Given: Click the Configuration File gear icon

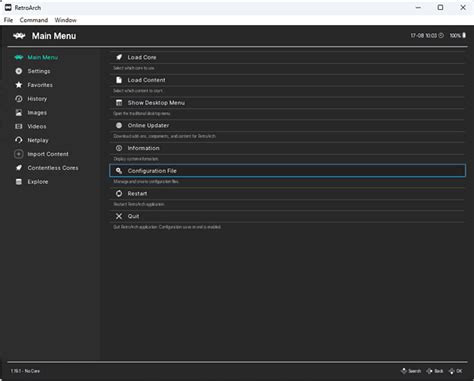Looking at the screenshot, I should (119, 171).
